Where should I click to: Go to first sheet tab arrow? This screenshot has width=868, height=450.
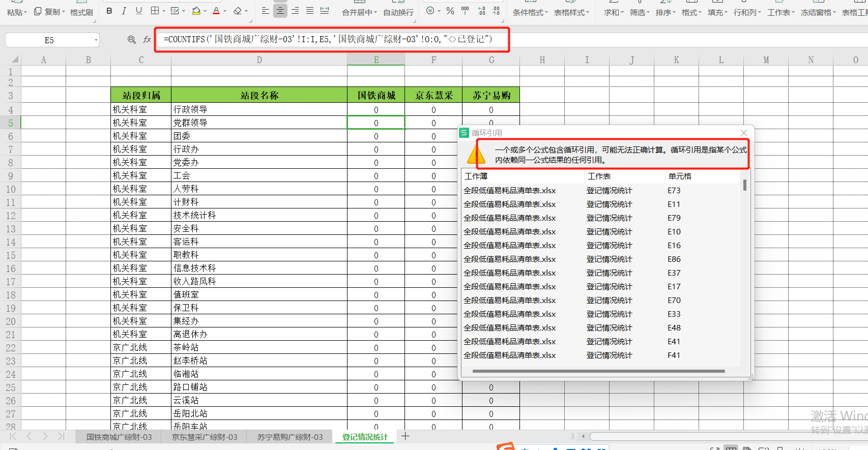pyautogui.click(x=13, y=436)
